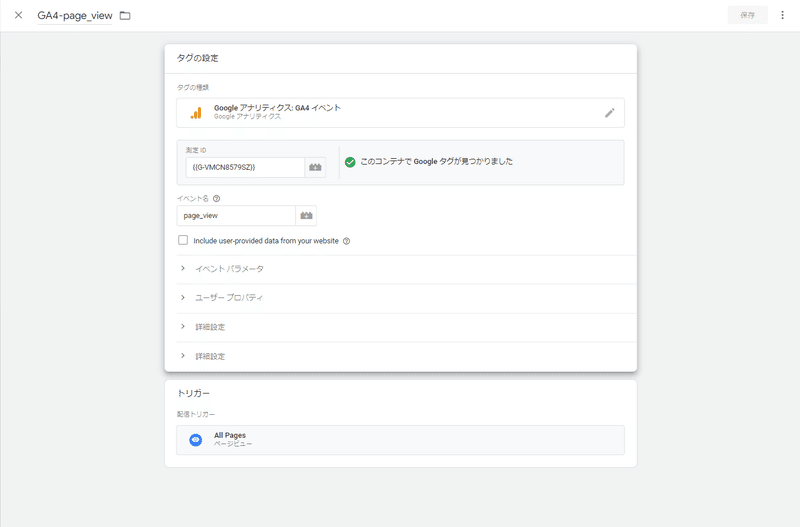Enable Include user-provided data checkbox
The width and height of the screenshot is (800, 527).
pos(183,240)
